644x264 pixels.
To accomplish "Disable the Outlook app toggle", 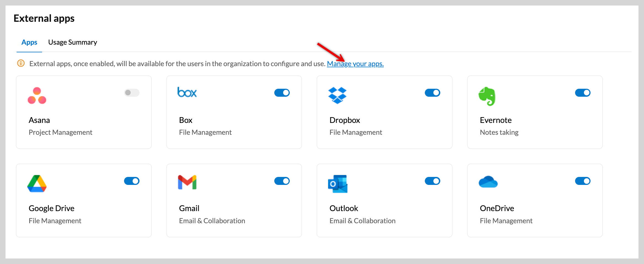I will click(x=432, y=181).
